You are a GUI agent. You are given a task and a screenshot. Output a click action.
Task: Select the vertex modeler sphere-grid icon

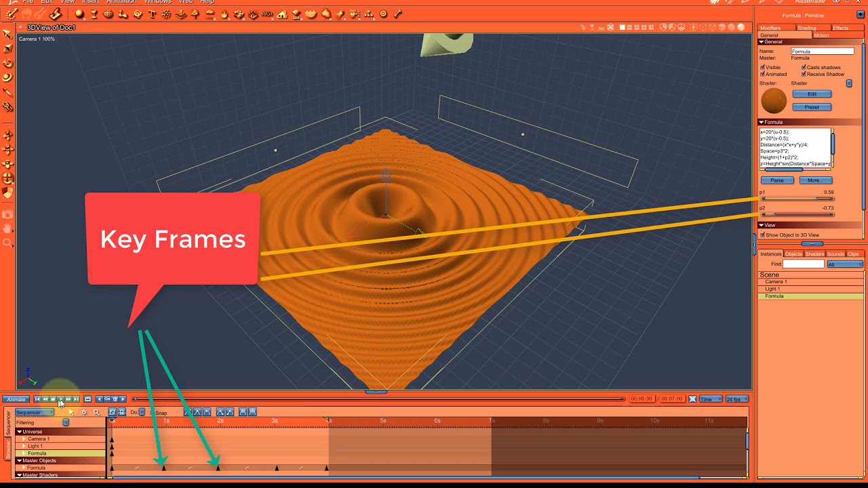click(x=108, y=14)
